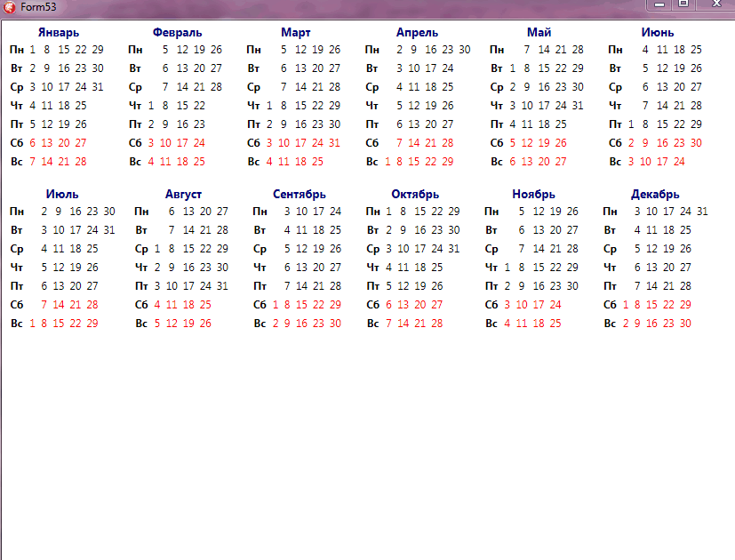Select the Сб weekday label under Ноябрь
The height and width of the screenshot is (560, 735).
(x=491, y=305)
